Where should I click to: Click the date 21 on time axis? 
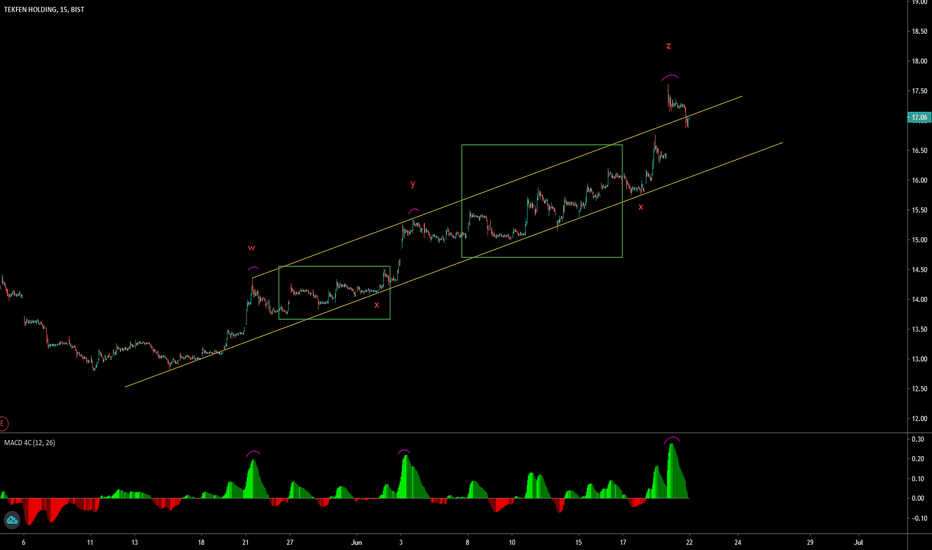tap(245, 542)
